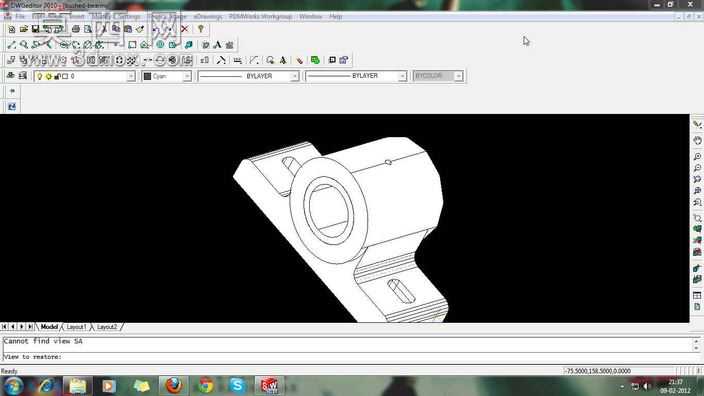Click the next-tab navigation arrow
704x396 pixels.
tap(21, 327)
